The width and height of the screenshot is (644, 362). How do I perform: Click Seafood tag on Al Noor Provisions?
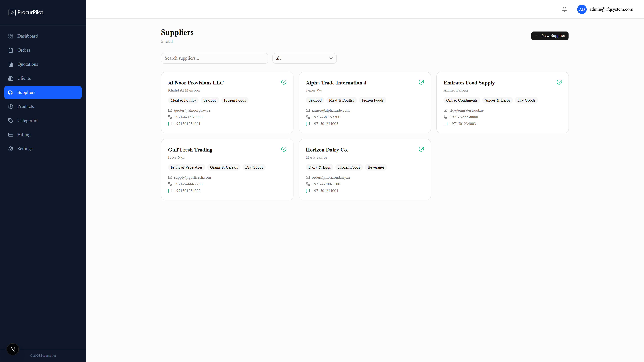[210, 100]
